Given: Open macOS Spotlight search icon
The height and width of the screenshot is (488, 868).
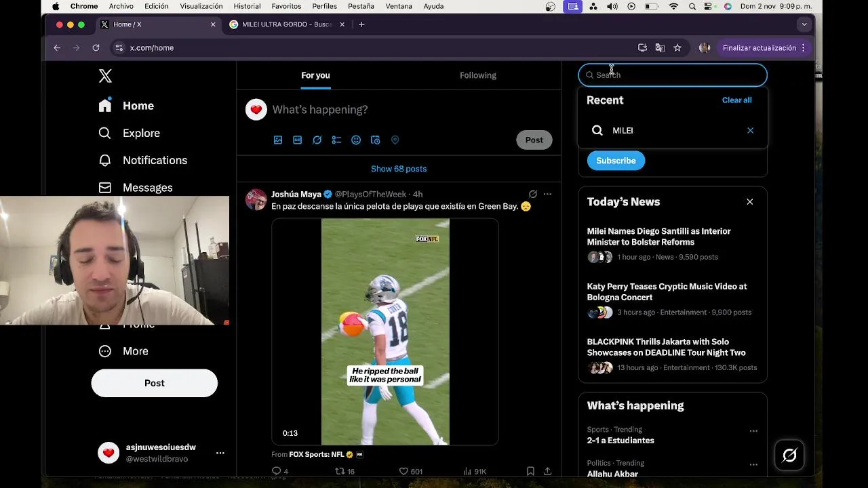Looking at the screenshot, I should 692,6.
